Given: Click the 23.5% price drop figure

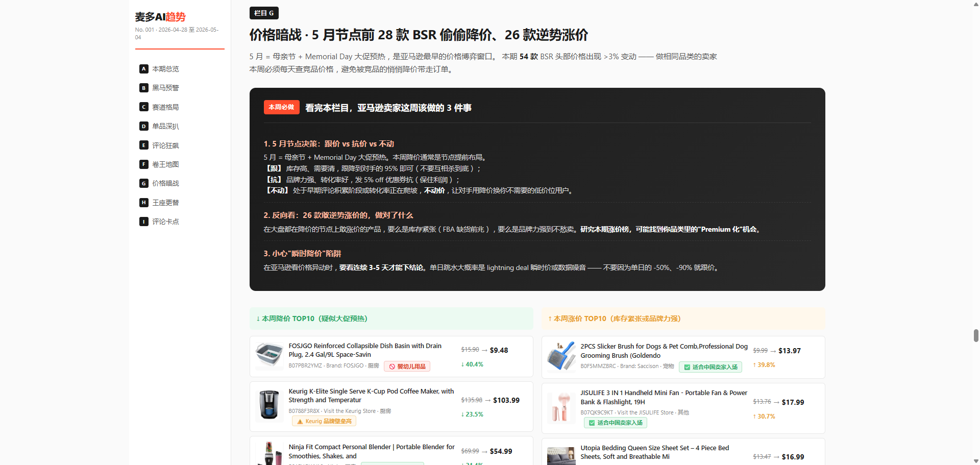Looking at the screenshot, I should [x=472, y=414].
